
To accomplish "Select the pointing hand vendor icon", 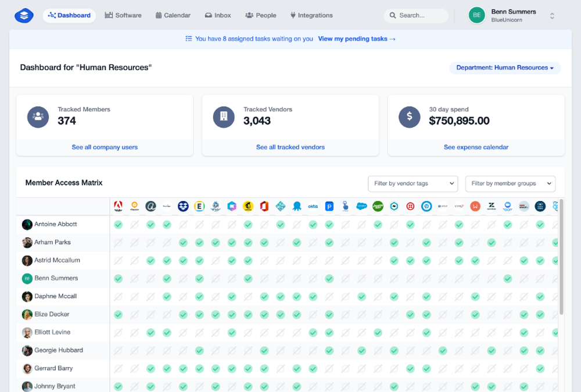I will [345, 206].
